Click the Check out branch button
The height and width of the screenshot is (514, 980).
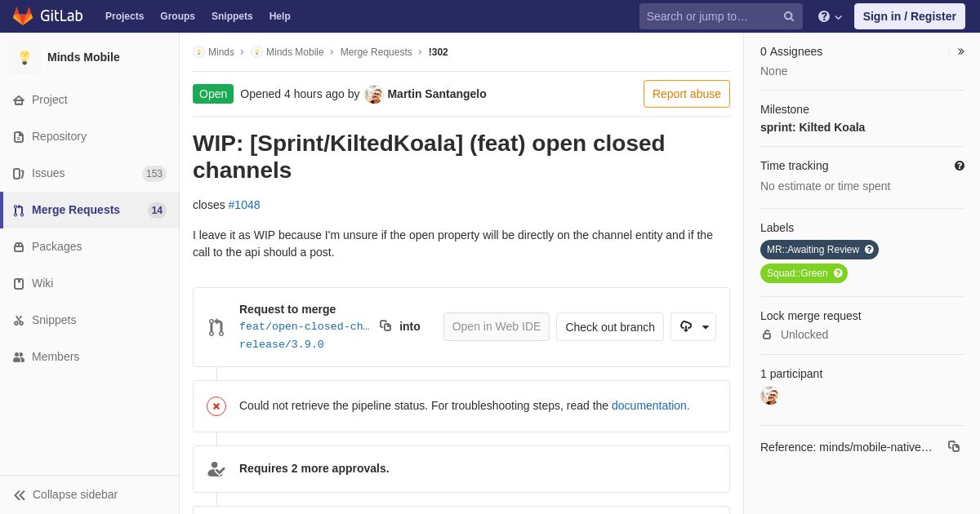tap(610, 326)
